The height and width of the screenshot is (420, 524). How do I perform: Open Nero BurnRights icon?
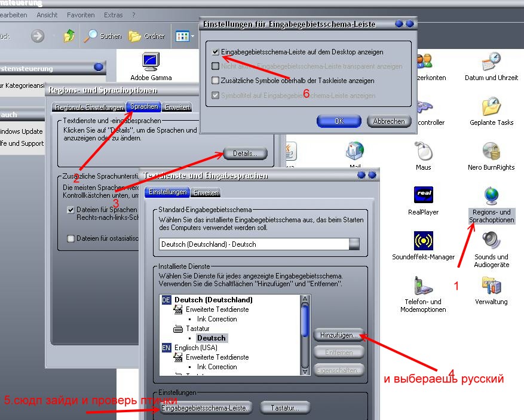(x=491, y=151)
